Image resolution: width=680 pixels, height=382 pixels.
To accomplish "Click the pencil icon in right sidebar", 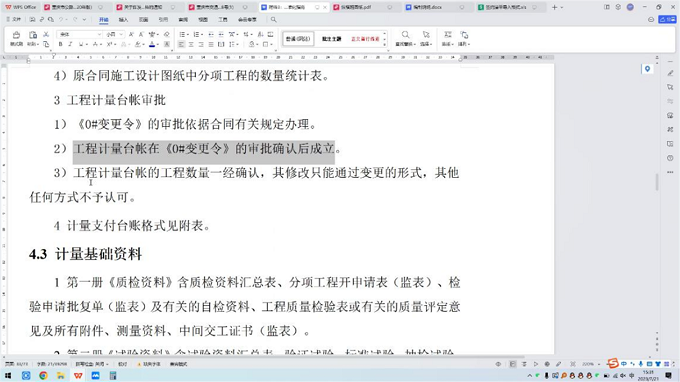I will (670, 73).
